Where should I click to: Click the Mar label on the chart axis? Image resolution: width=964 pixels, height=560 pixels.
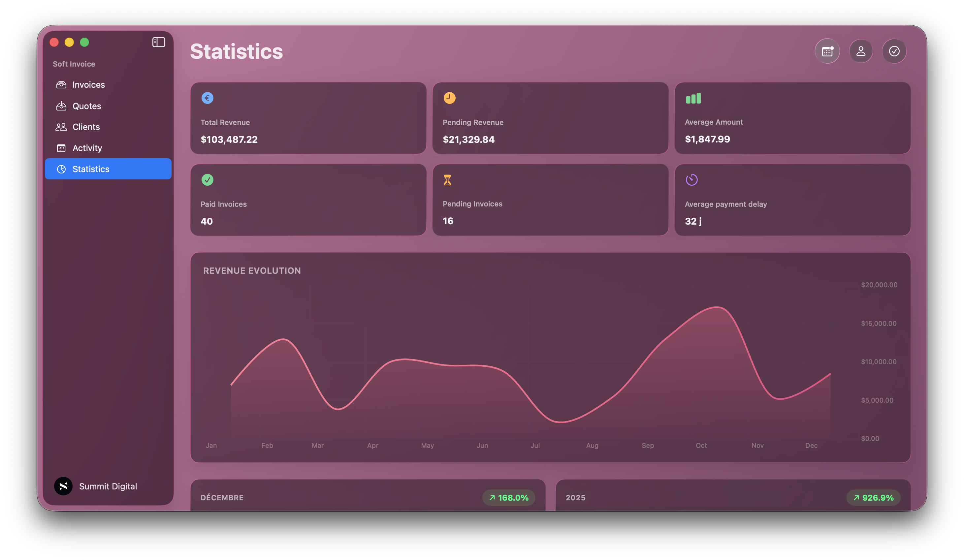(x=317, y=446)
